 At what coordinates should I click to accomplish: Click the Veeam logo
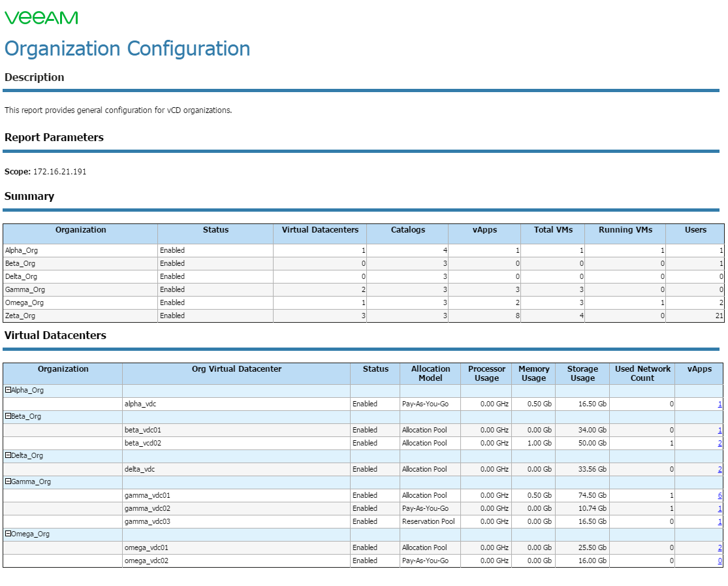(41, 18)
